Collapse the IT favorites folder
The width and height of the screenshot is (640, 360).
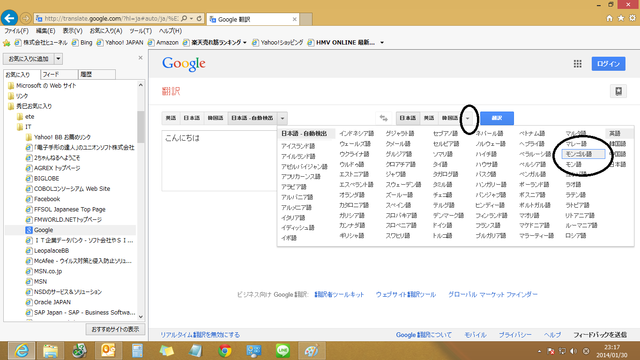(x=24, y=127)
